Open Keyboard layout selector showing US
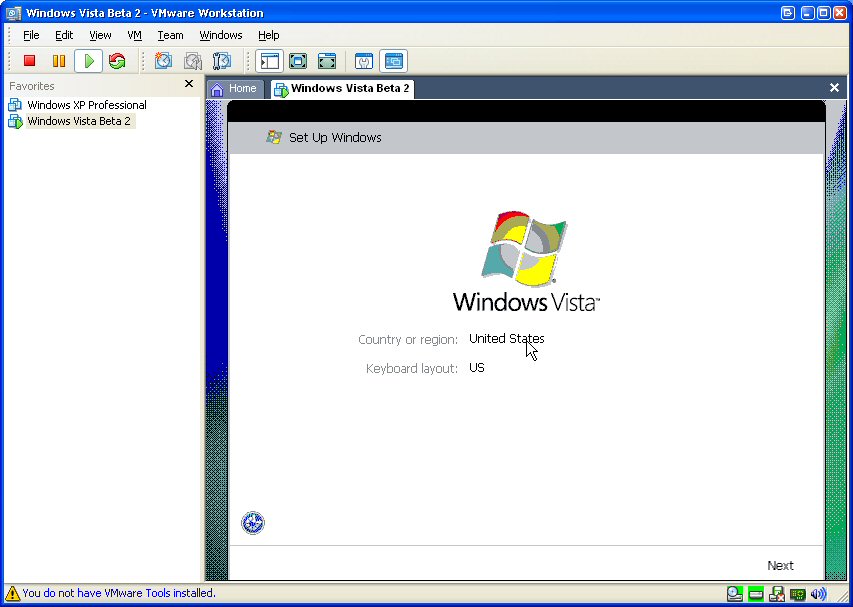This screenshot has width=853, height=607. coord(477,368)
